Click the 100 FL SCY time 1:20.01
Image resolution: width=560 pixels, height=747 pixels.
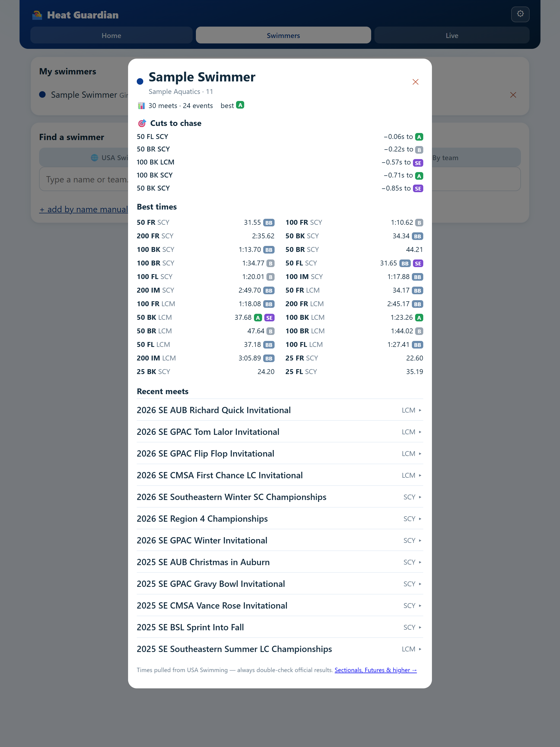(253, 277)
